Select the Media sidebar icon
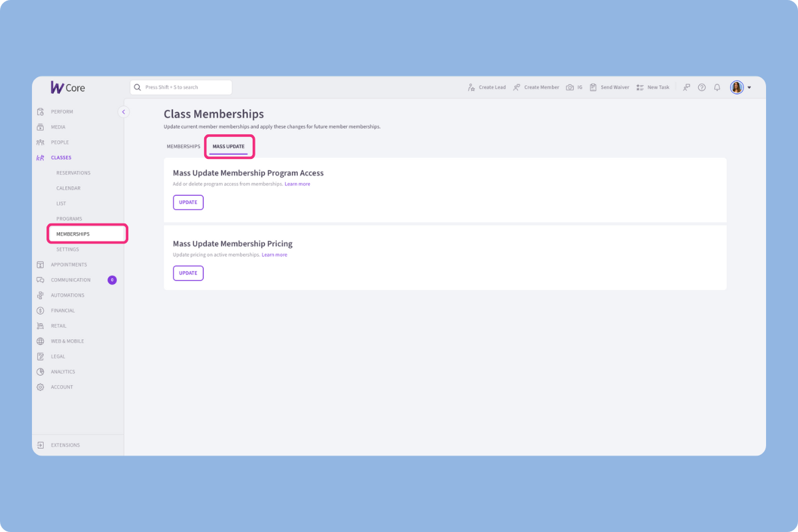Image resolution: width=798 pixels, height=532 pixels. pos(40,126)
